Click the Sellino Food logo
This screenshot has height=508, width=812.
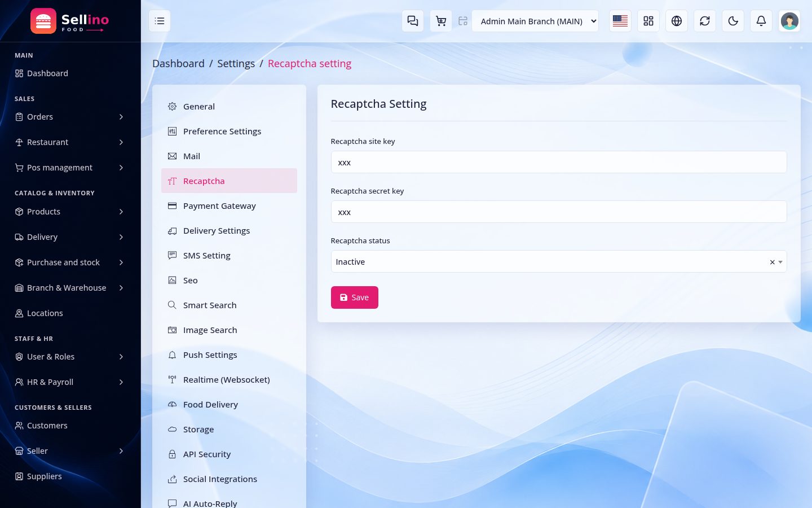(x=70, y=21)
